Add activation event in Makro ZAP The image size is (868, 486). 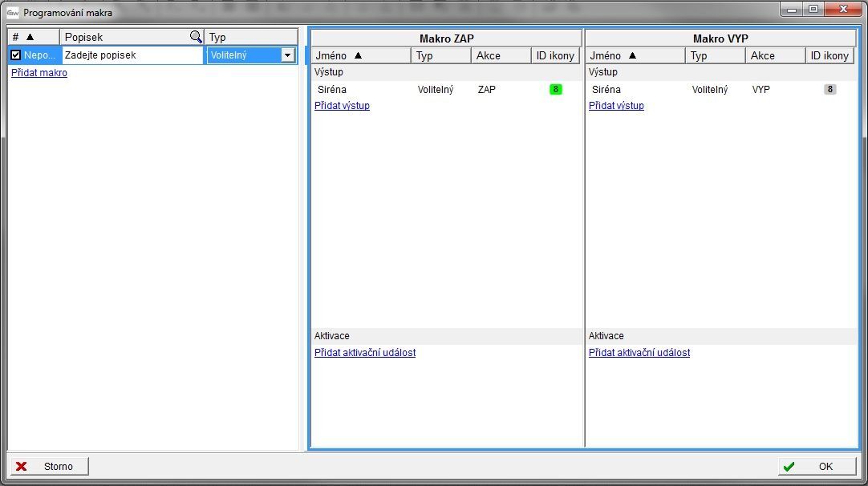(x=365, y=353)
